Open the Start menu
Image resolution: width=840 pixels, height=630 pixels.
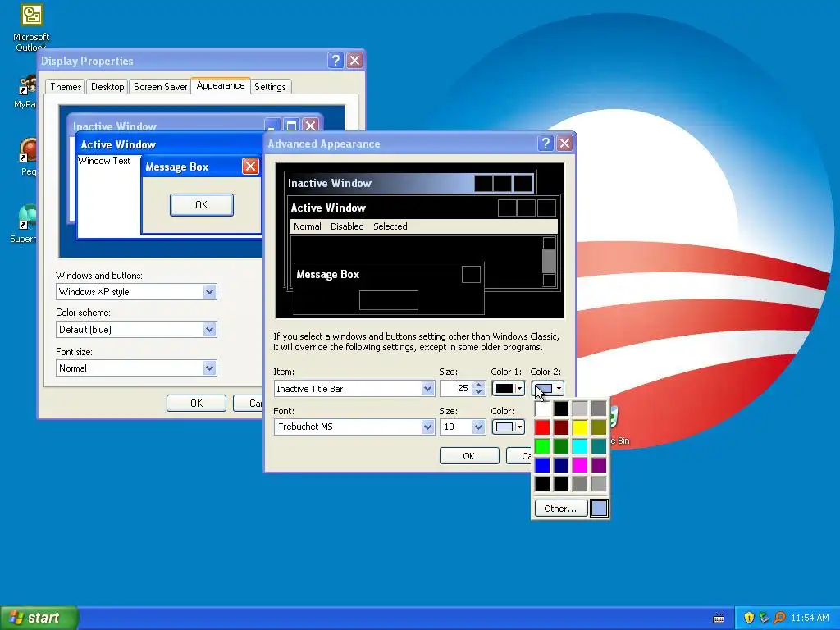point(39,618)
